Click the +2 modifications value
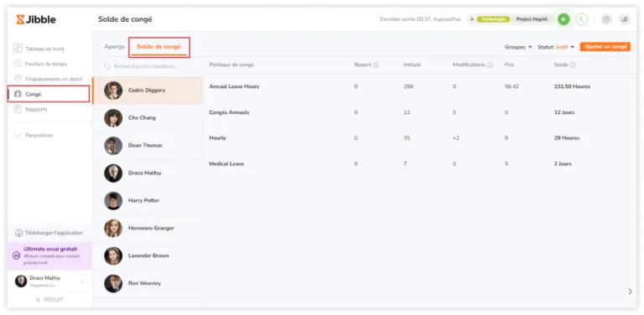The image size is (644, 315). coord(456,137)
